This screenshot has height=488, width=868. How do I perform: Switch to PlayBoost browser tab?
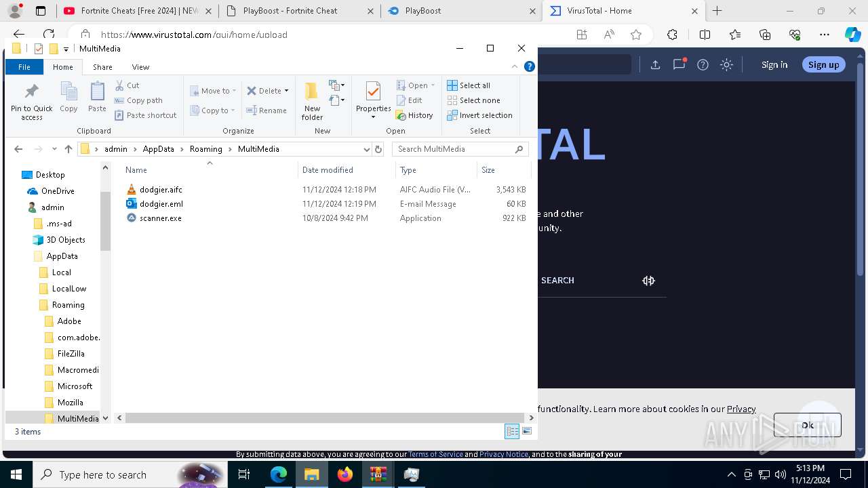[461, 11]
